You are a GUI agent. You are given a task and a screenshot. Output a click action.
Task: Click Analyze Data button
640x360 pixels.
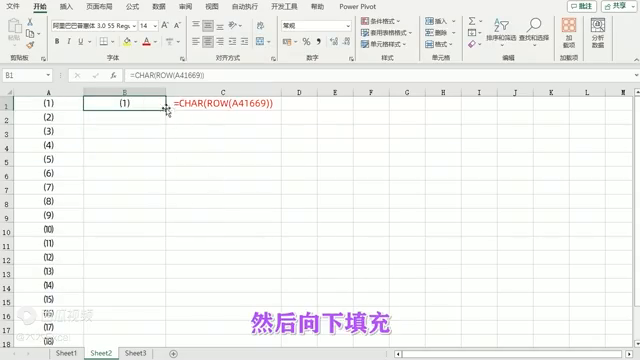tap(598, 33)
